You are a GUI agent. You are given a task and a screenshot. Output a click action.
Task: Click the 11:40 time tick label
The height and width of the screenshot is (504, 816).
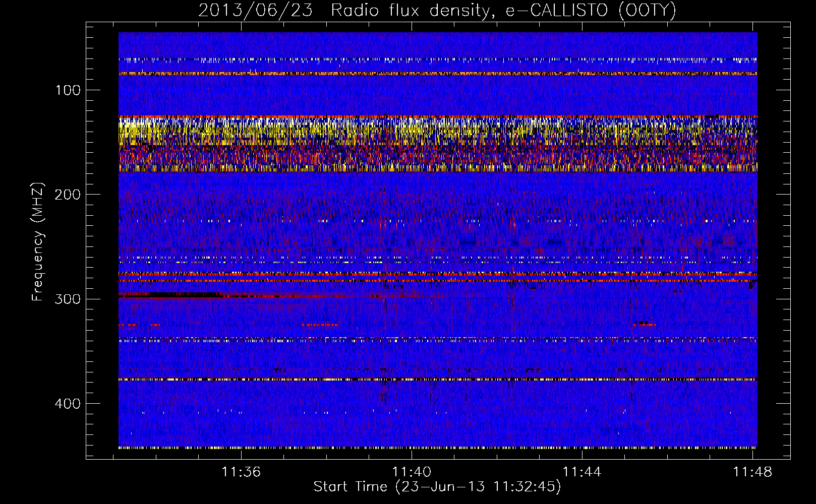click(412, 472)
